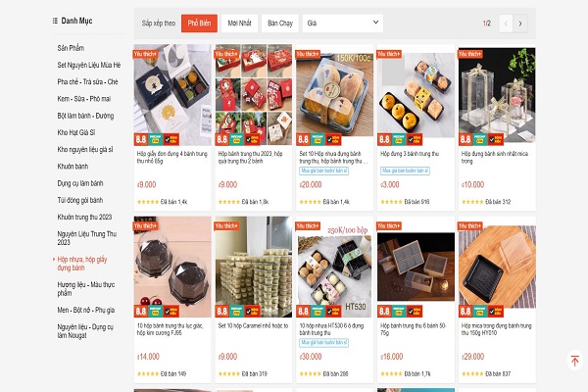
Task: Open Dụng cụ làm bánh category
Action: click(80, 183)
